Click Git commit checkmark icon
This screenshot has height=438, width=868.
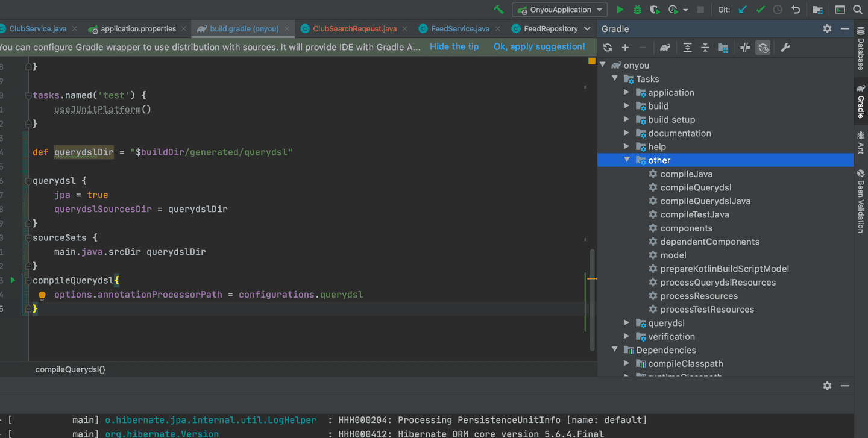tap(760, 10)
